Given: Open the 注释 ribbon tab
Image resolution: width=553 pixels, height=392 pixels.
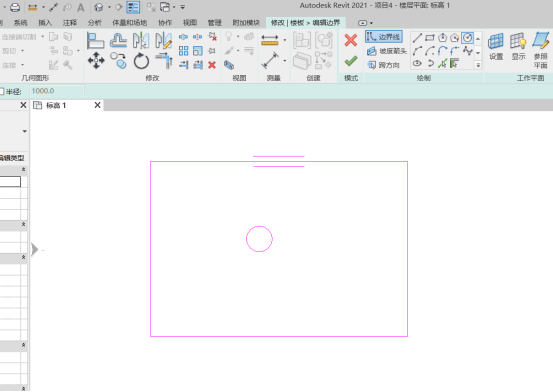Looking at the screenshot, I should [x=70, y=23].
